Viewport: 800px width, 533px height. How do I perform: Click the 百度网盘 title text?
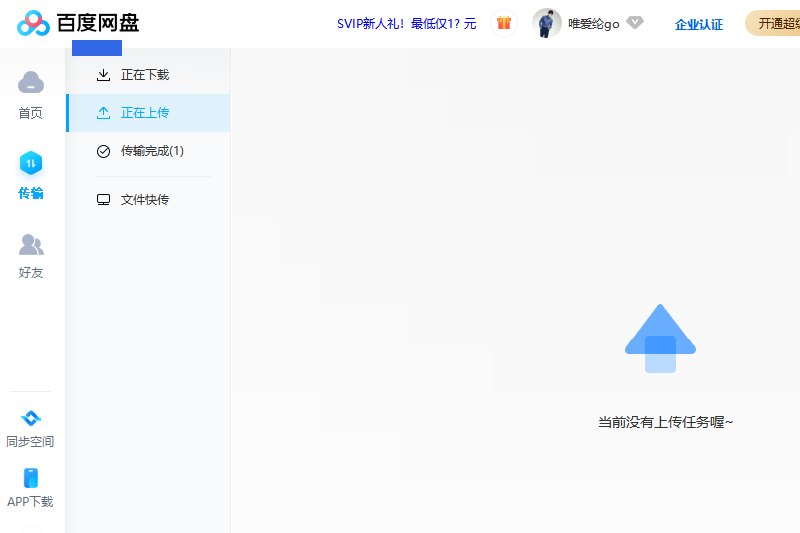click(98, 23)
